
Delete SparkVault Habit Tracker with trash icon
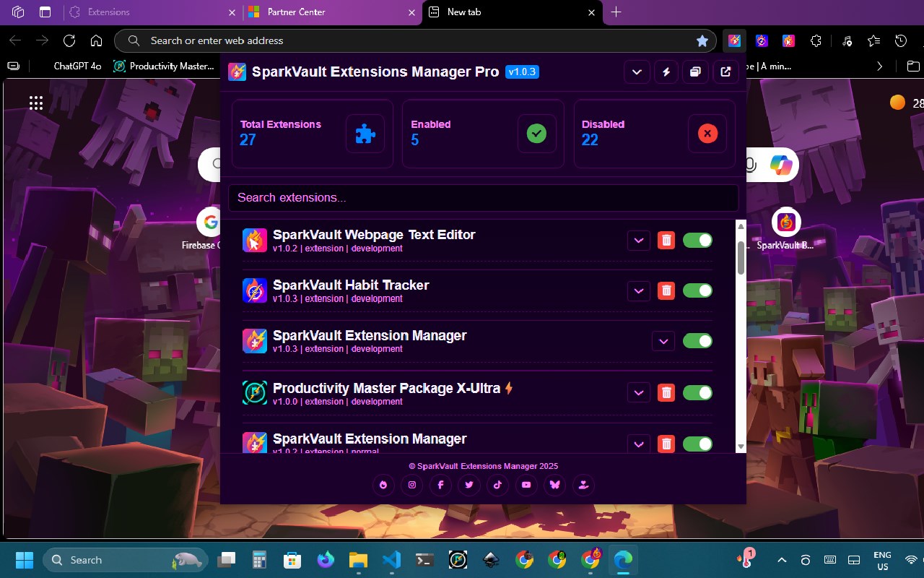[666, 290]
